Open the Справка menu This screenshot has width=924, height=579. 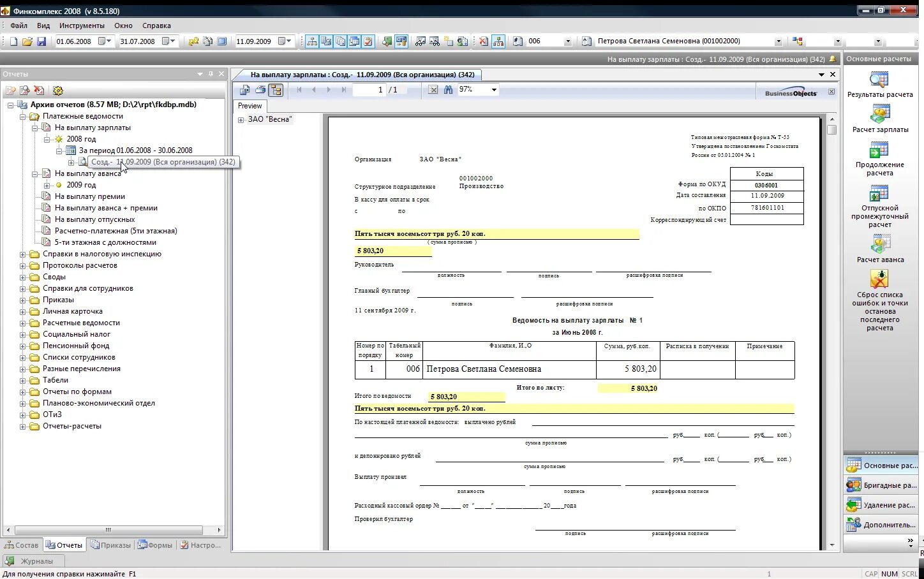(x=156, y=26)
